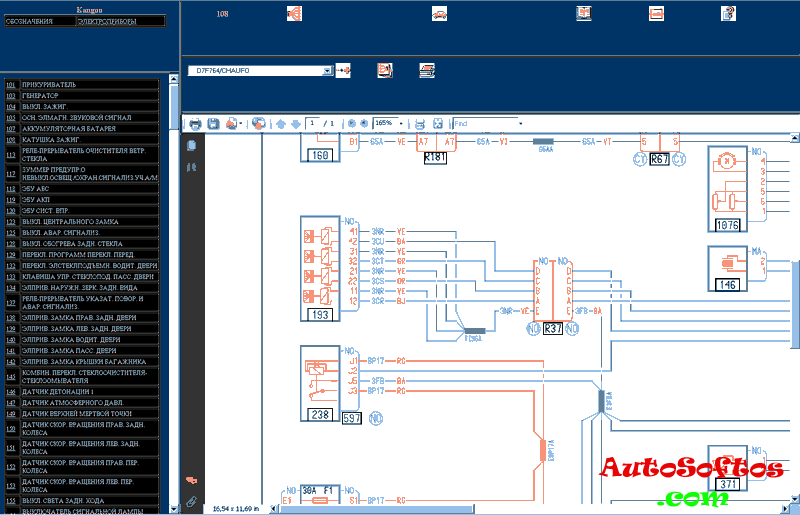Click the component list scrollbar down arrow
Image resolution: width=800 pixels, height=515 pixels.
tap(173, 509)
